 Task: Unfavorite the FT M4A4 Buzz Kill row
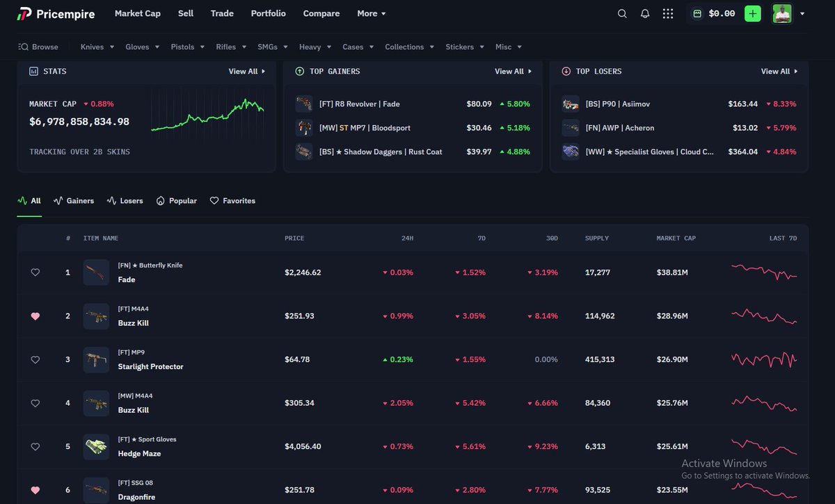click(x=35, y=316)
